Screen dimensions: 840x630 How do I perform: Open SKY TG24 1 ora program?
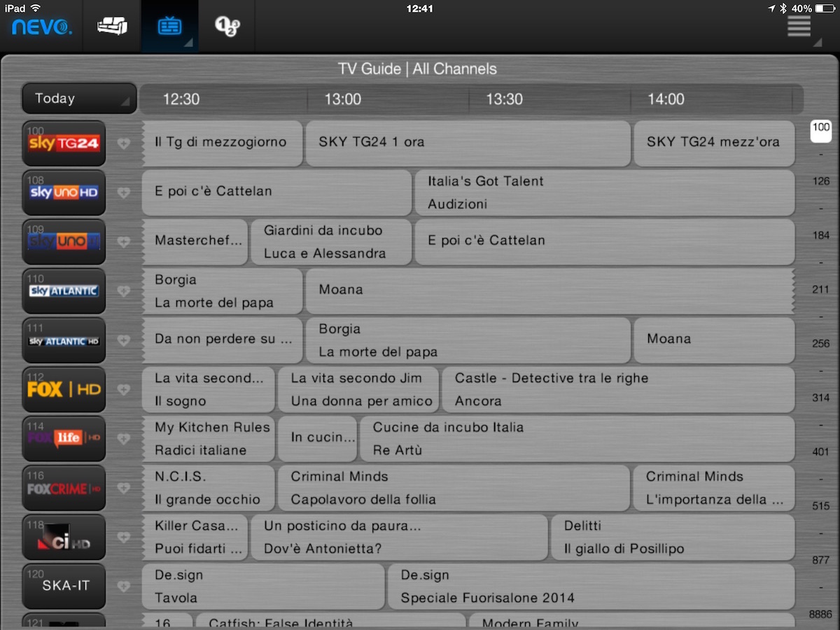pyautogui.click(x=468, y=143)
